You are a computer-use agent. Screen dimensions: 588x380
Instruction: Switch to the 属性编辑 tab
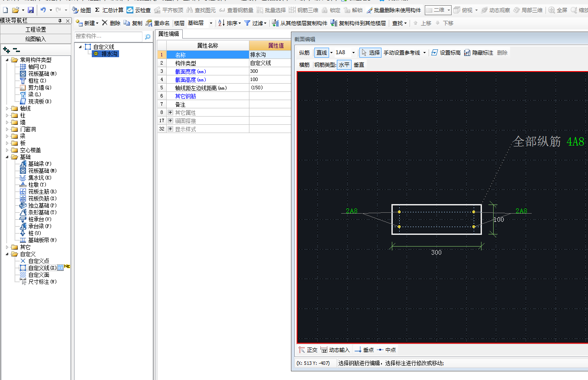pos(169,34)
